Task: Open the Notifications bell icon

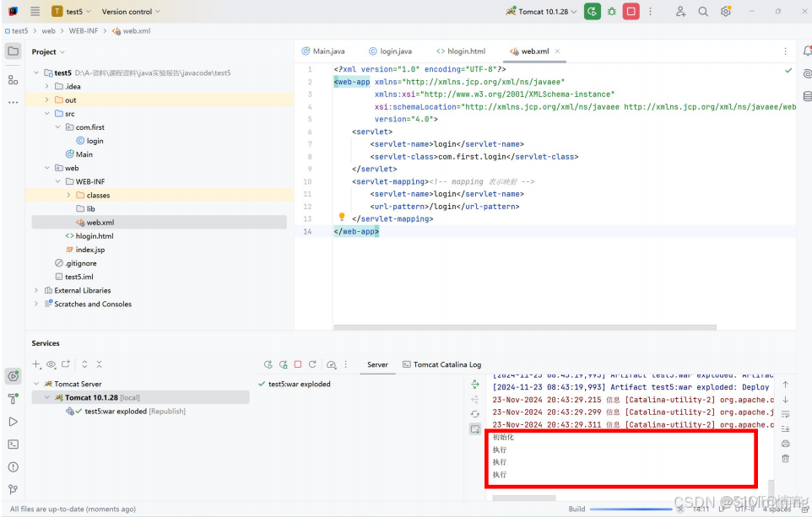Action: click(x=806, y=51)
